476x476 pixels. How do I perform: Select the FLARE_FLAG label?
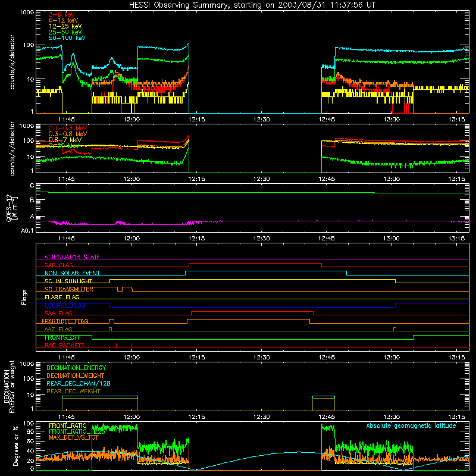(62, 297)
